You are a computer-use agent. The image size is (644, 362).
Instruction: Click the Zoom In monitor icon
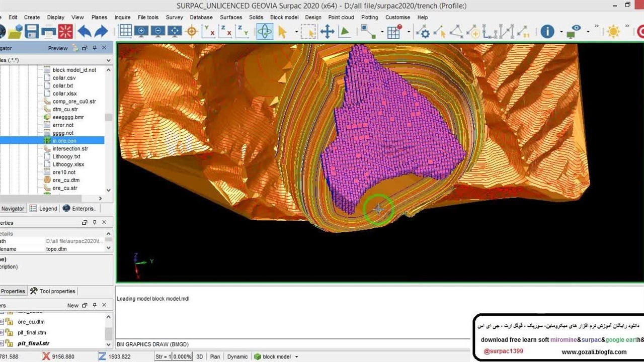[x=141, y=32]
